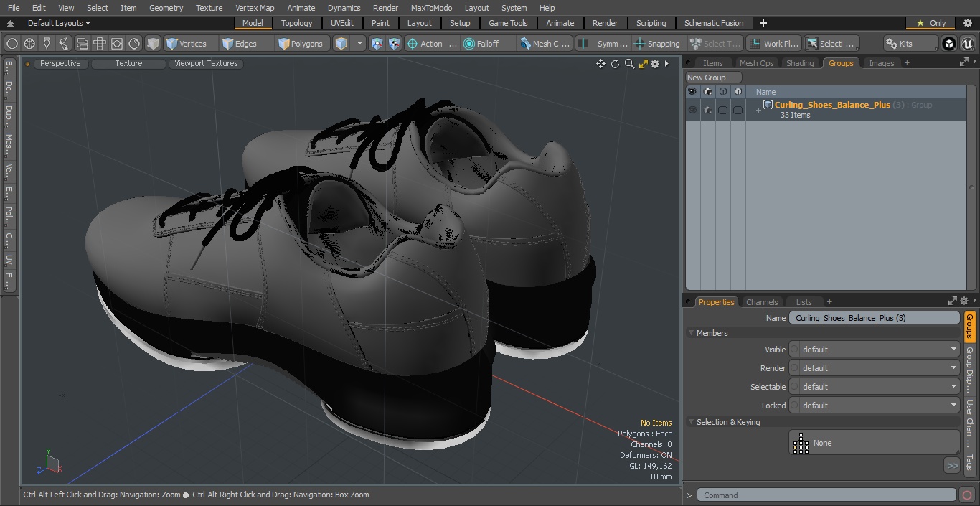Screen dimensions: 980x506
Task: Click the curve tool icon beside the pen
Action: click(x=64, y=44)
